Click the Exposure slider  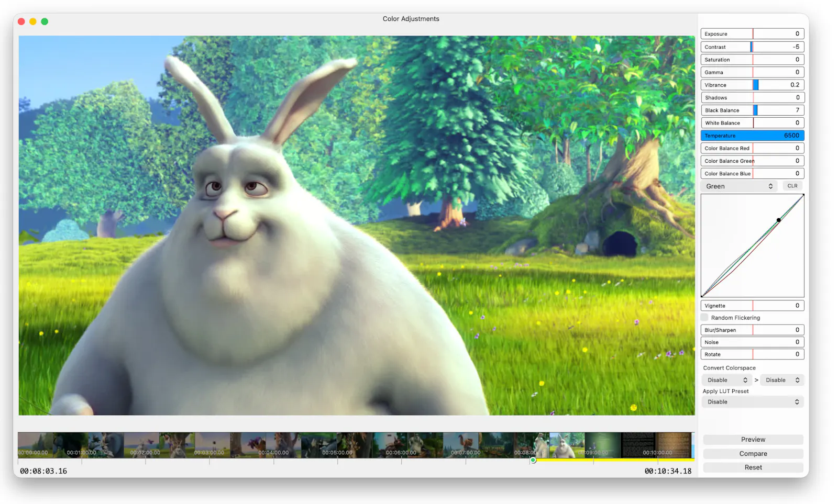pos(752,33)
